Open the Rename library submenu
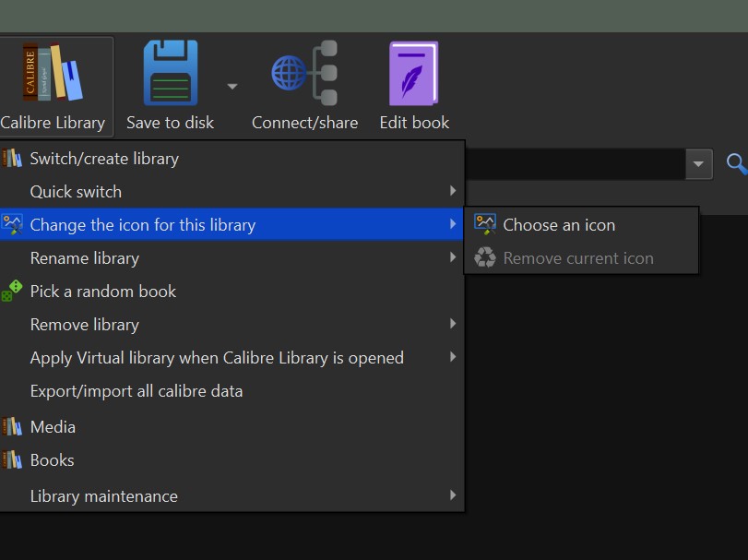748x560 pixels. tap(85, 258)
